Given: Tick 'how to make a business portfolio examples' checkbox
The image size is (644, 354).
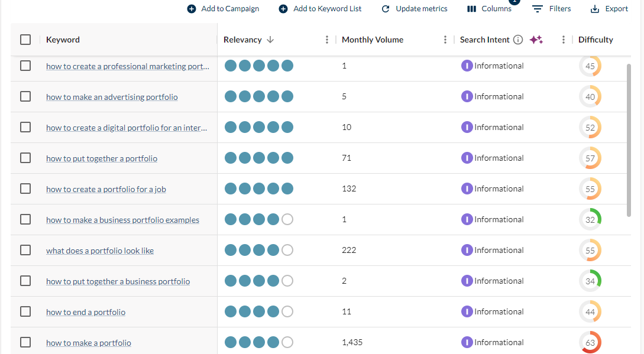Looking at the screenshot, I should [25, 219].
